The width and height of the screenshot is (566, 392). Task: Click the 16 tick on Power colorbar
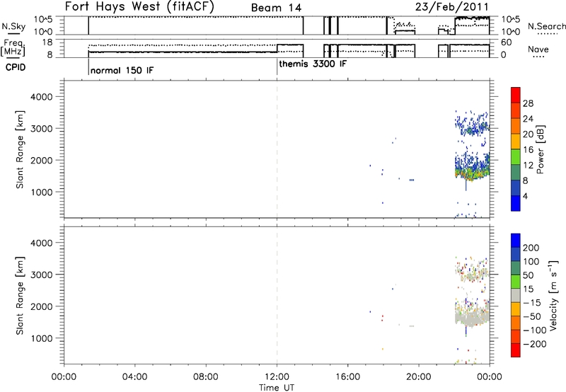pyautogui.click(x=528, y=150)
